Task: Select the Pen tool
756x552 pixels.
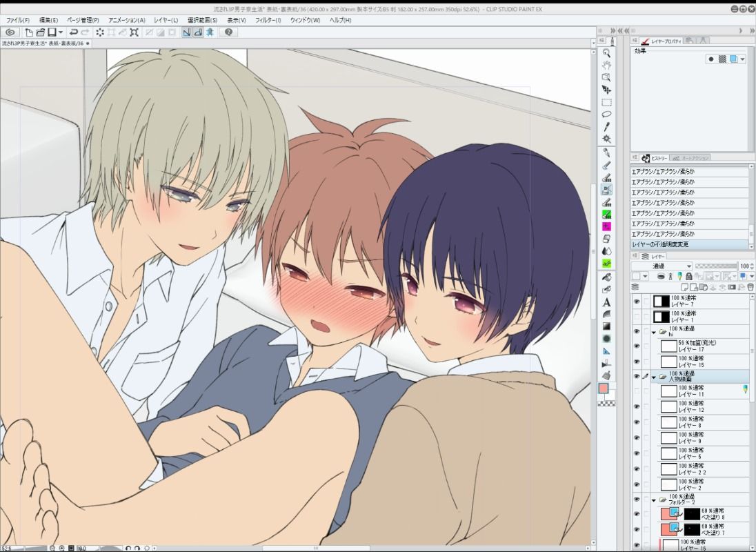Action: pos(606,152)
